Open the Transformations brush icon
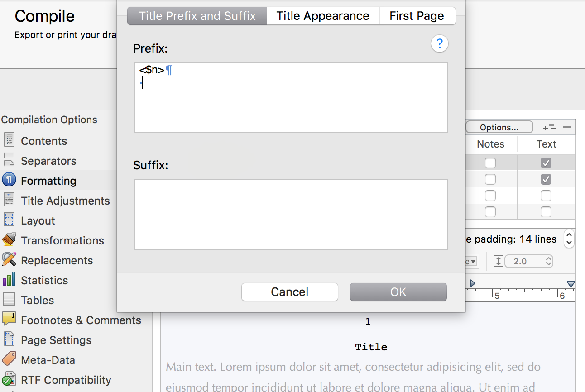Viewport: 585px width, 392px height. 9,240
